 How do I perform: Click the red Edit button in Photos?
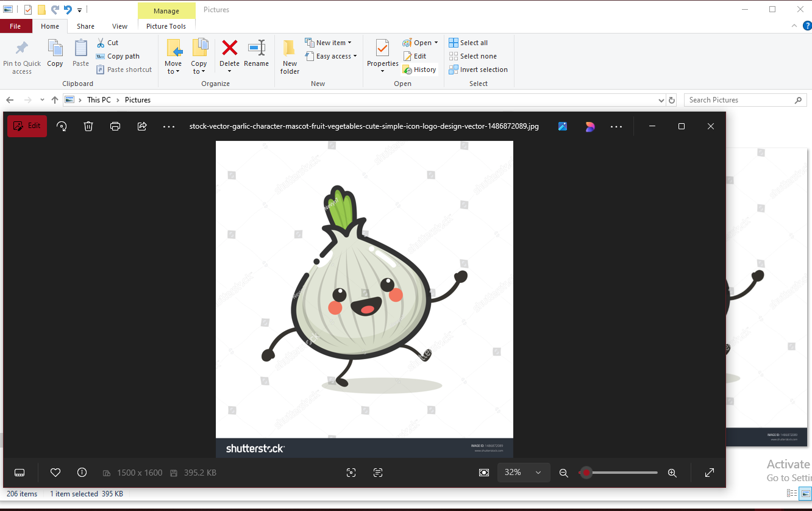pos(27,126)
